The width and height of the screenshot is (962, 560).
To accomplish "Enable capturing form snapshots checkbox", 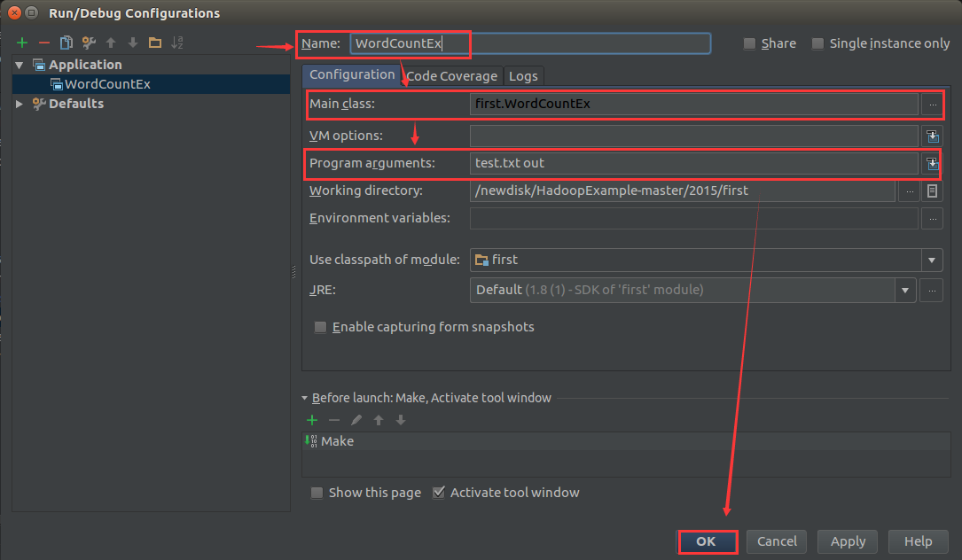I will 321,327.
